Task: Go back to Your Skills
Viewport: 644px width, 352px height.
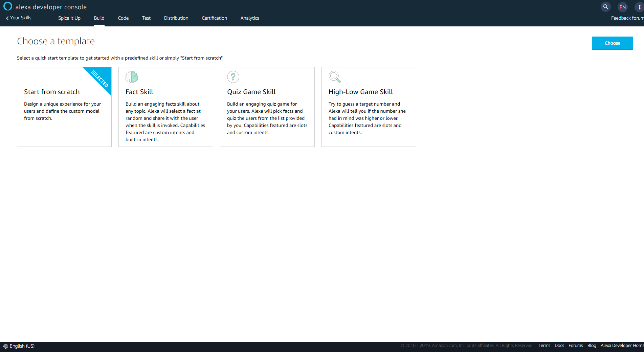Action: pos(19,18)
